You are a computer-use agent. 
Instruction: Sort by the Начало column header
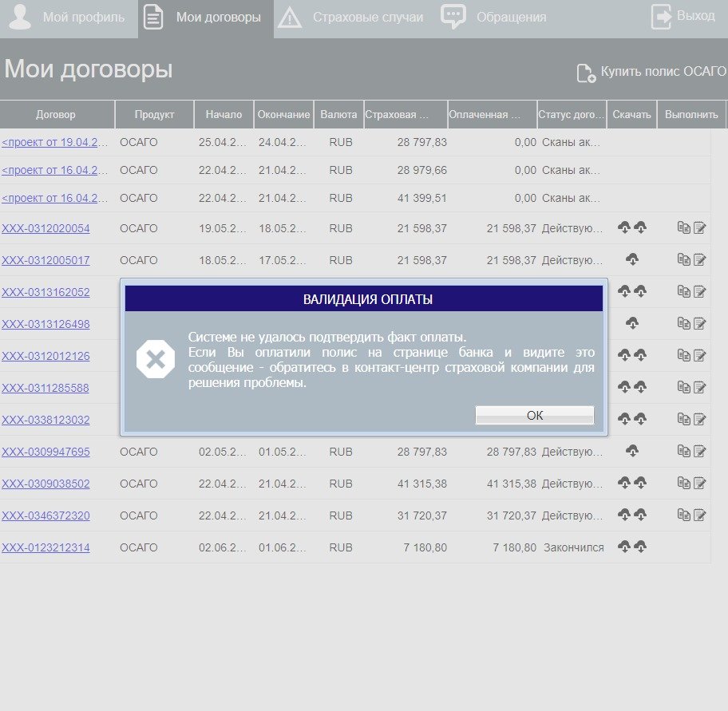click(224, 114)
